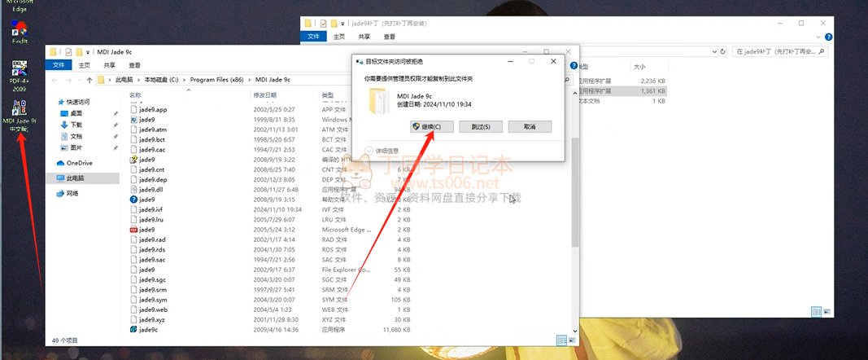Click the jade9c application file icon

(133, 330)
